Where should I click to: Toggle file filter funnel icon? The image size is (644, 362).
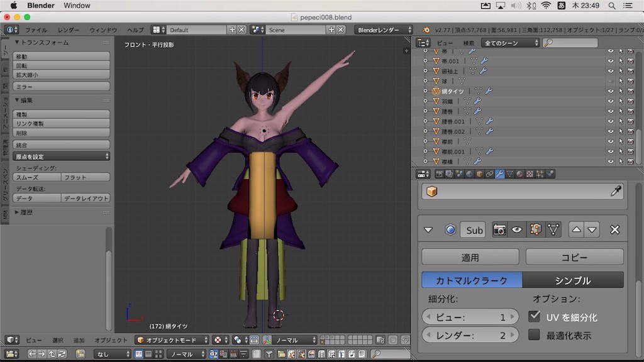[x=269, y=354]
